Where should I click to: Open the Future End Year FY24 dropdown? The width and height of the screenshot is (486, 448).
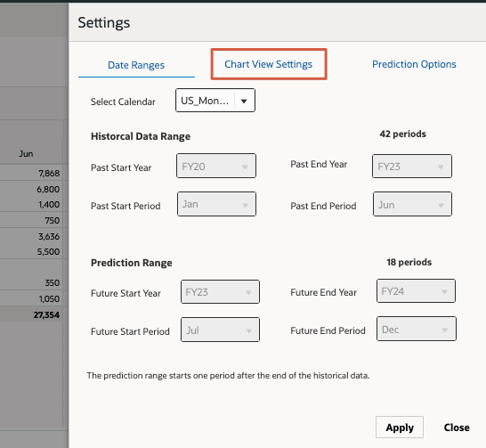click(416, 291)
